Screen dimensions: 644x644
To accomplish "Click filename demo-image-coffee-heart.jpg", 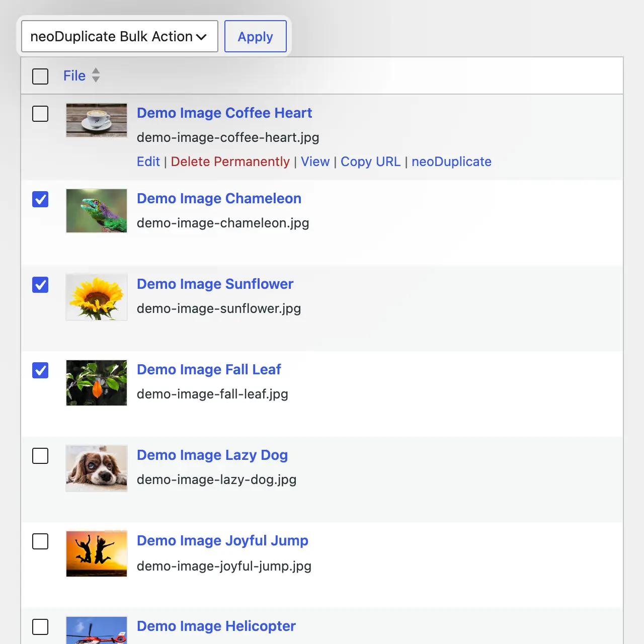I will click(228, 137).
